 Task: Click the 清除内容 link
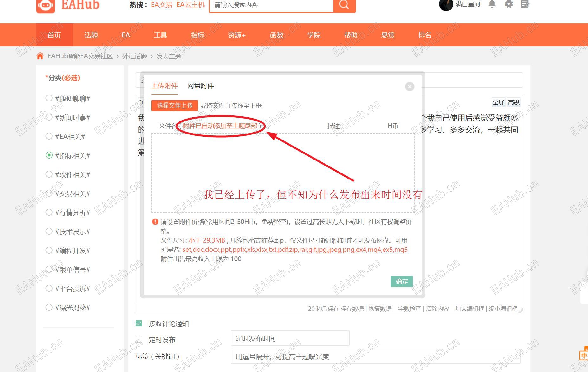pos(437,309)
